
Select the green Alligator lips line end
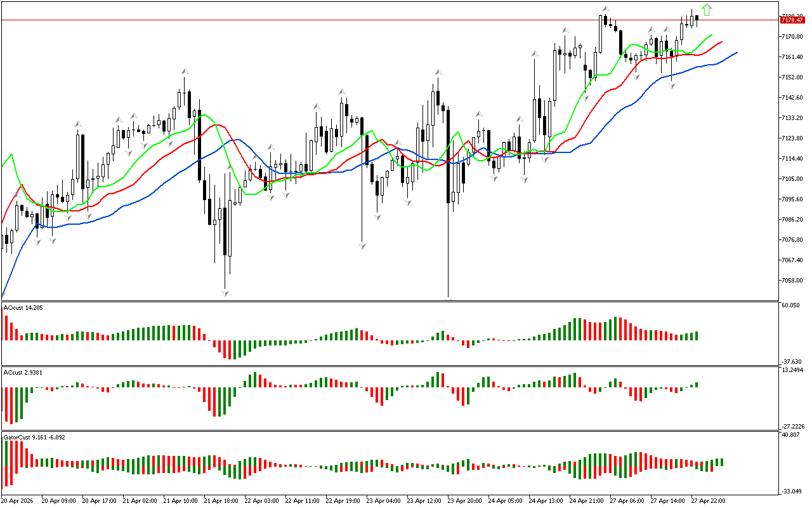712,35
